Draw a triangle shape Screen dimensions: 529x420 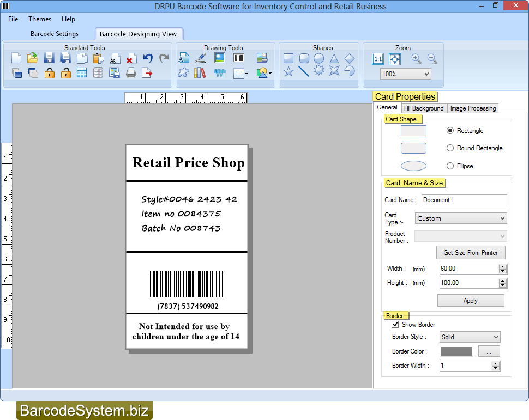click(334, 58)
